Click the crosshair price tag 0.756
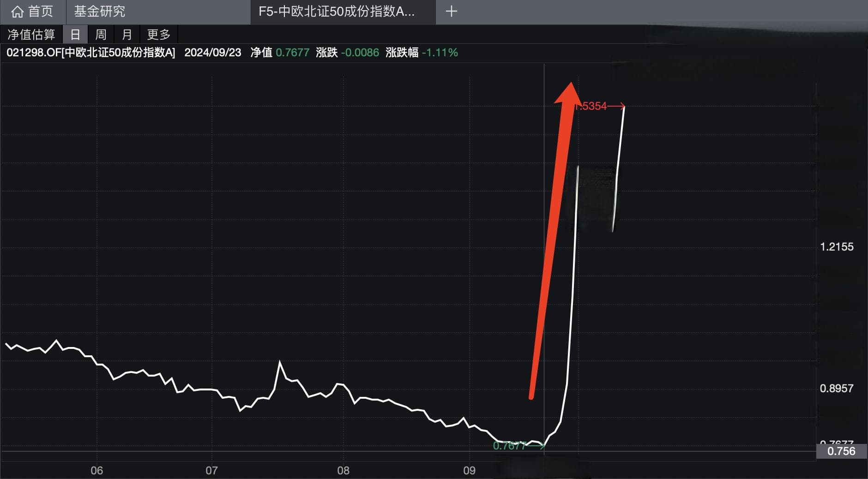Screen dimensions: 868x479 click(841, 451)
